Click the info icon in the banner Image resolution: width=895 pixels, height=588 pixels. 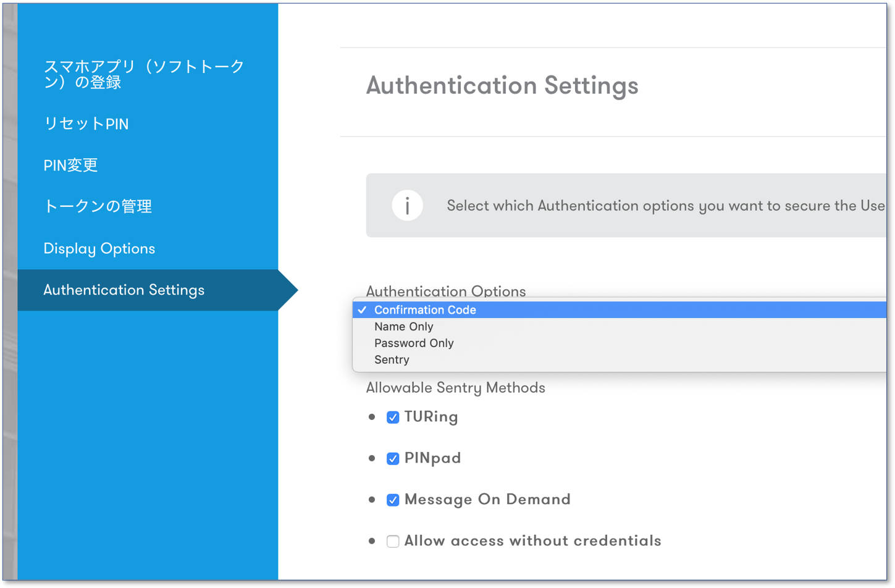pyautogui.click(x=407, y=206)
